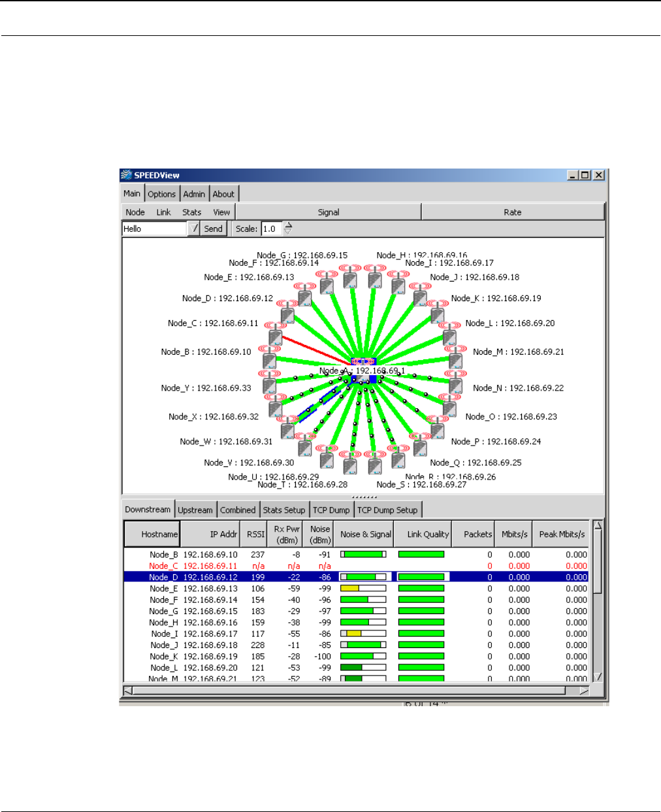
Task: Click the horizontal scrollbar left arrow
Action: click(129, 690)
